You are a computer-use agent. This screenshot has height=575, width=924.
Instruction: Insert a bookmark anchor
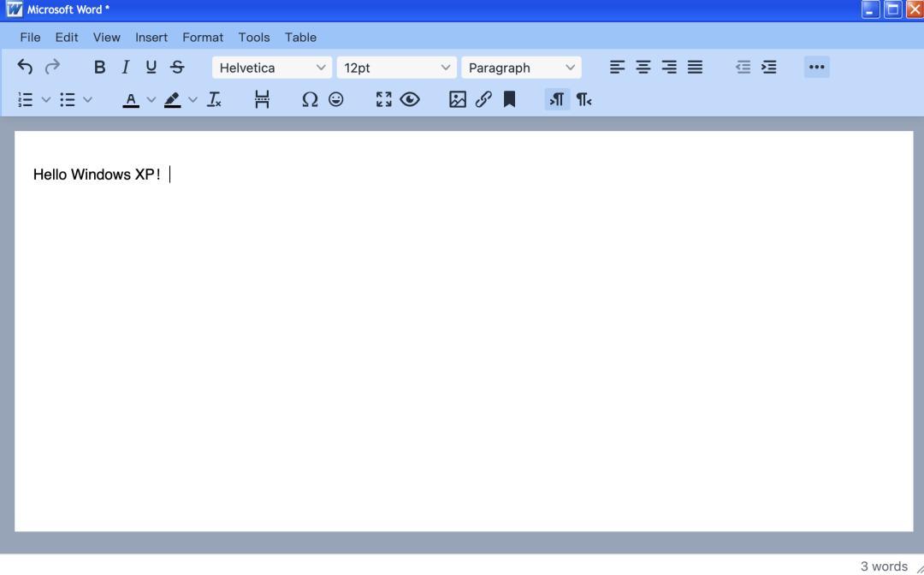[510, 99]
